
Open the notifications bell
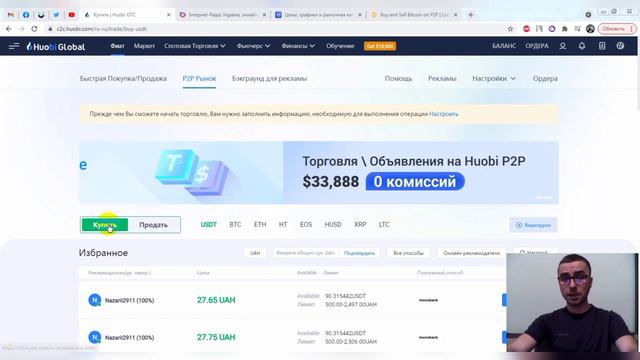(582, 46)
